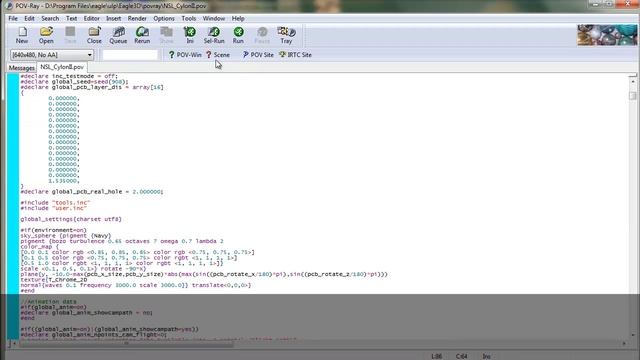Close the current file using Close icon
640x360 pixels.
[x=94, y=35]
